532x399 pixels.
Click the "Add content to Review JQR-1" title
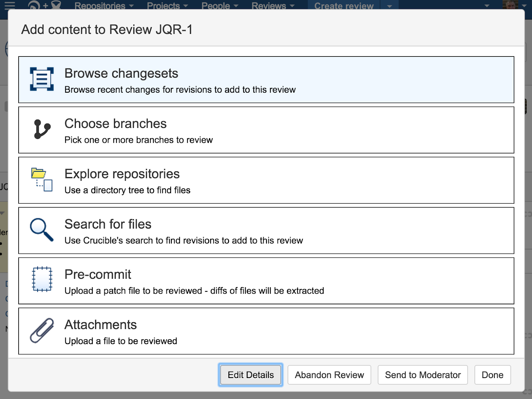tap(107, 30)
